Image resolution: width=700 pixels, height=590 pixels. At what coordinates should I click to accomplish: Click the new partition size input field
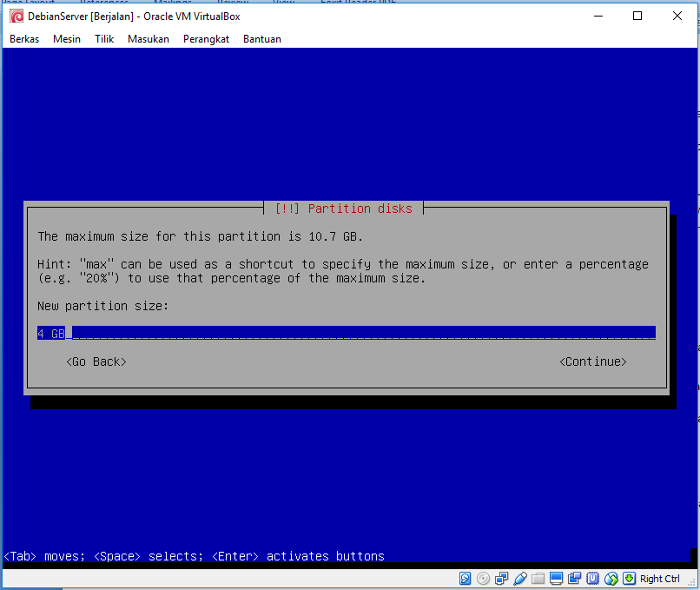(x=347, y=333)
